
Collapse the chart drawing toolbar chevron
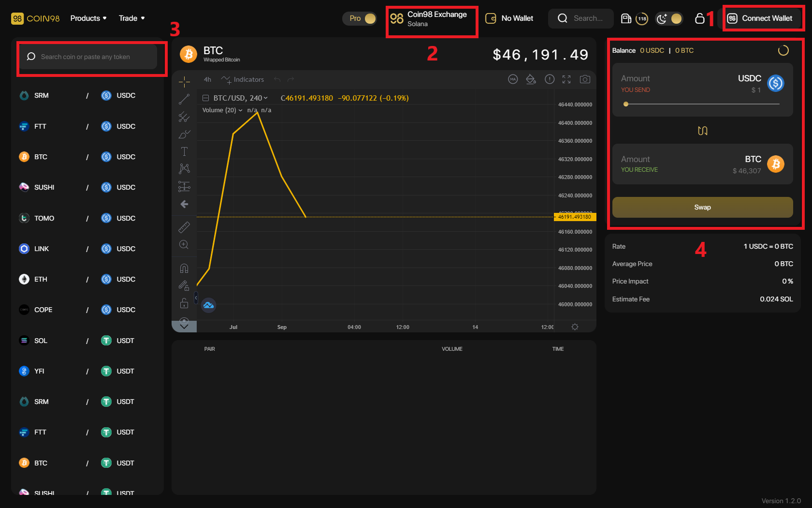coord(184,327)
